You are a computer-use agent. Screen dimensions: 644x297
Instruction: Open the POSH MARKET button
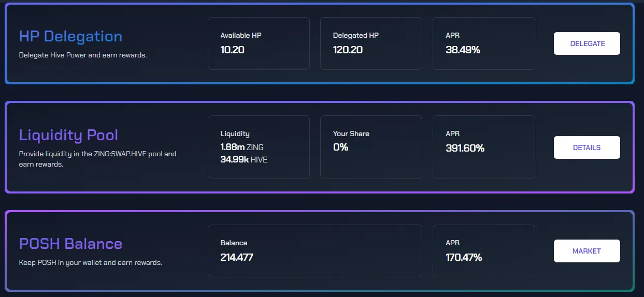click(x=586, y=251)
